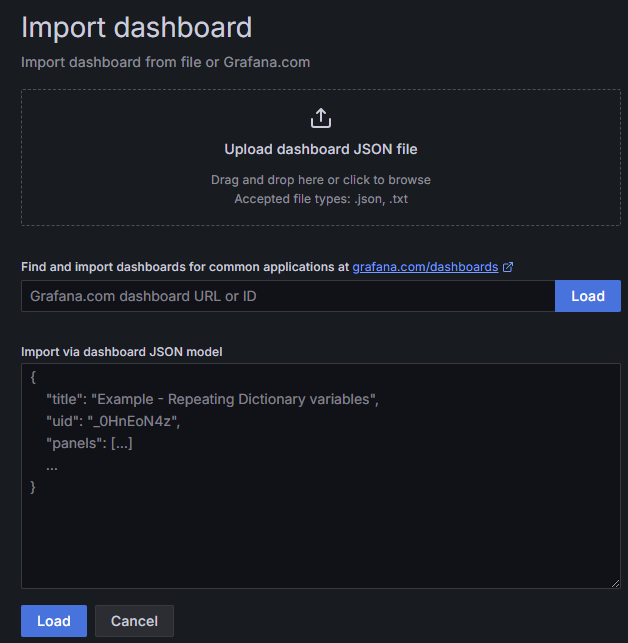Click the resize handle of JSON textarea
This screenshot has height=643, width=628.
click(x=615, y=583)
